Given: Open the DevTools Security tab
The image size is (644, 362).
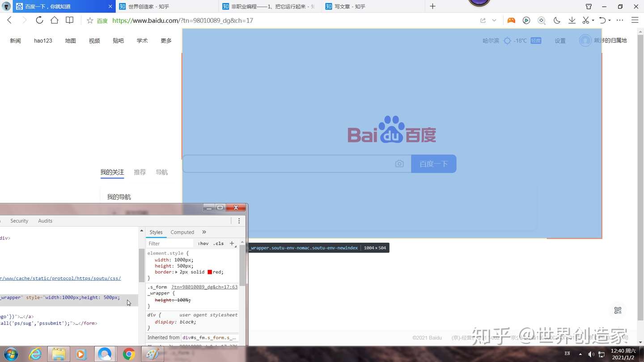Looking at the screenshot, I should click(x=19, y=221).
